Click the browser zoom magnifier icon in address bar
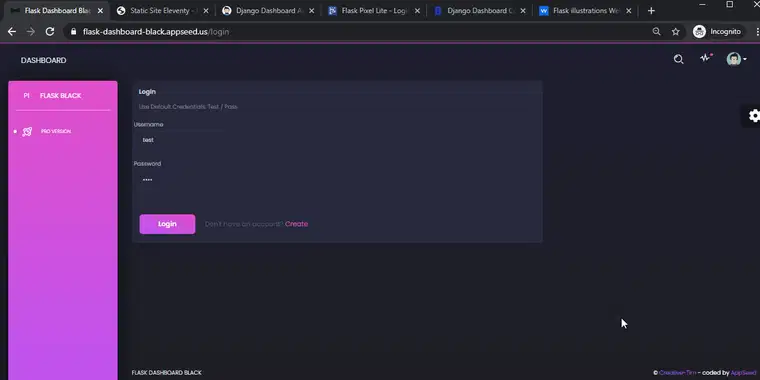This screenshot has width=760, height=380. tap(656, 32)
